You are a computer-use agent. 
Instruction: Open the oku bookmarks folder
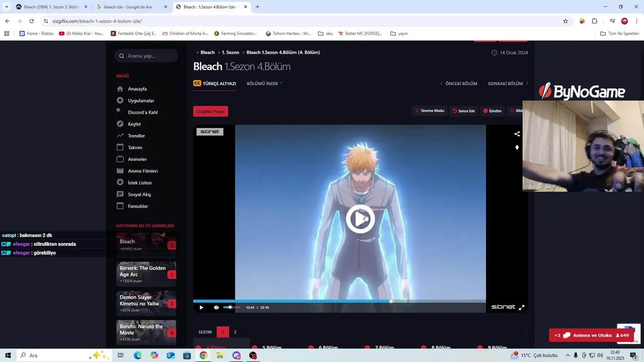coord(326,34)
